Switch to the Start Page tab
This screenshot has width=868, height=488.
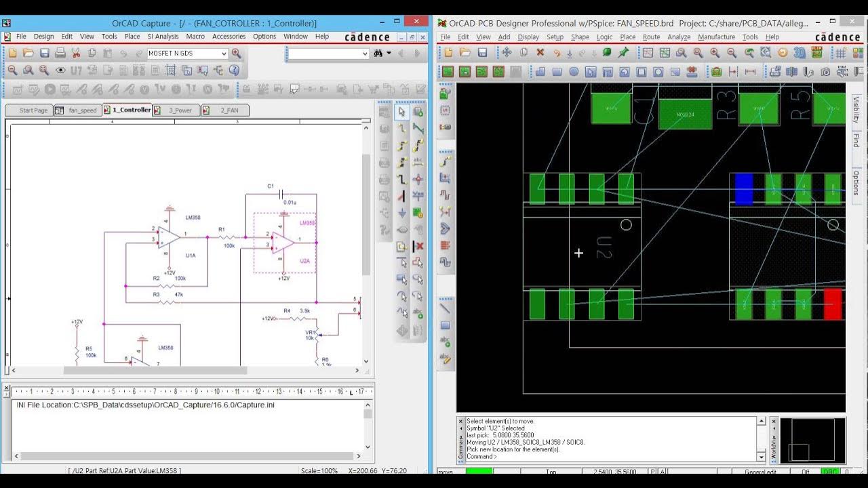click(x=29, y=110)
